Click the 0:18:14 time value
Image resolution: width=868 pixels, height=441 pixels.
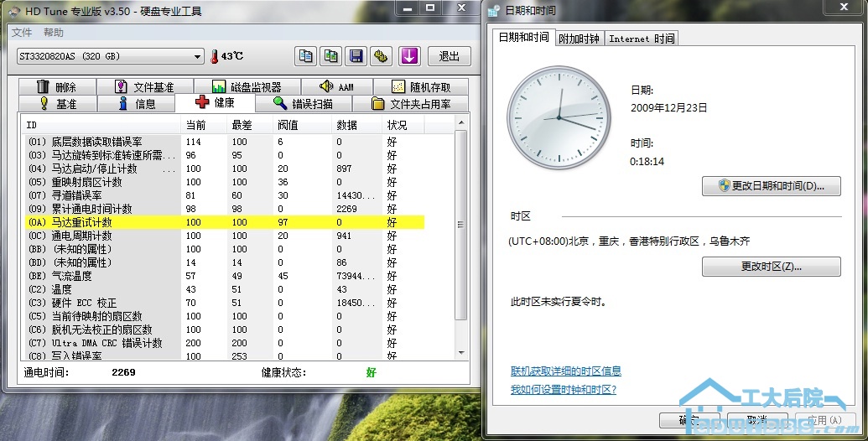point(647,162)
